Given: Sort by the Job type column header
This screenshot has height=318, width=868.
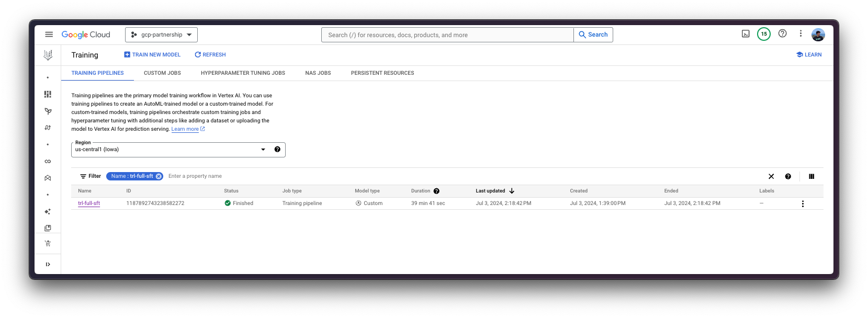Looking at the screenshot, I should coord(292,191).
